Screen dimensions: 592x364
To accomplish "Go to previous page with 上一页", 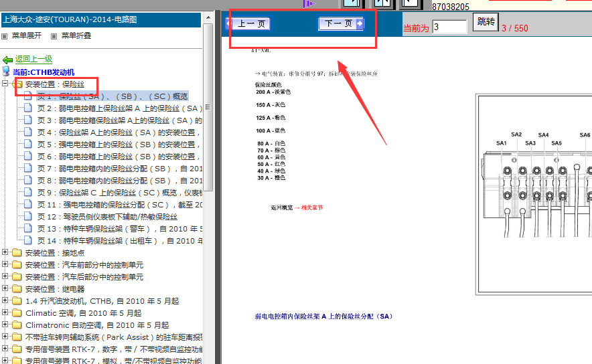I will (x=248, y=24).
